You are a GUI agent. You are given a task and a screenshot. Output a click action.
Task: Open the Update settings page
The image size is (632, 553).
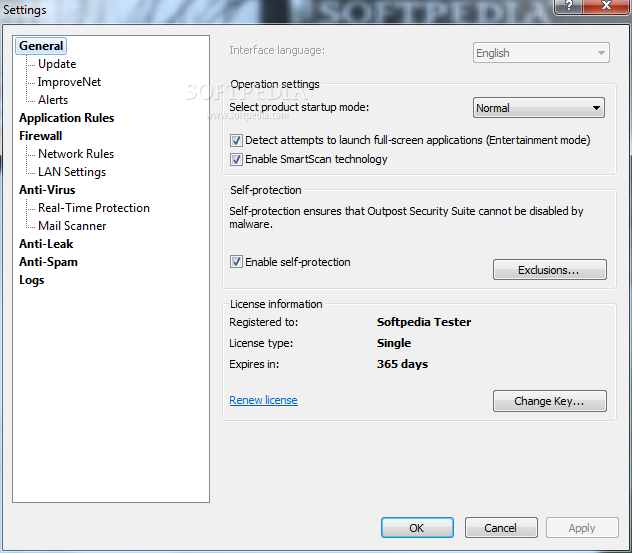point(57,64)
